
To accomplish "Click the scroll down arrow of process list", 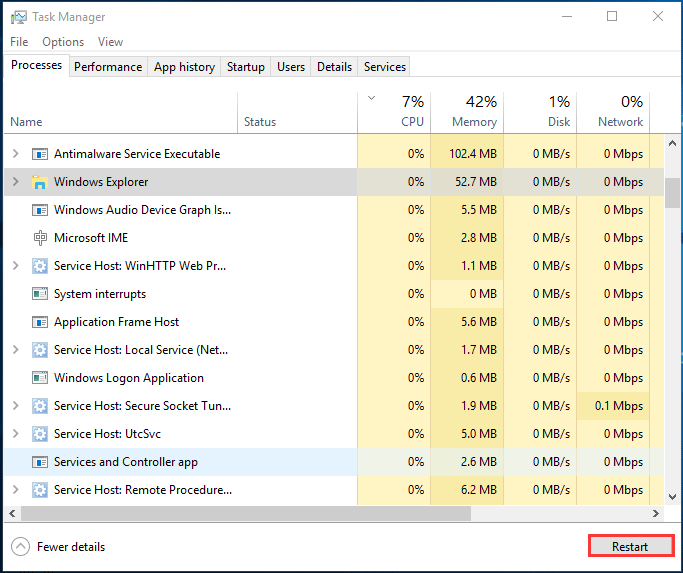I will [x=672, y=497].
